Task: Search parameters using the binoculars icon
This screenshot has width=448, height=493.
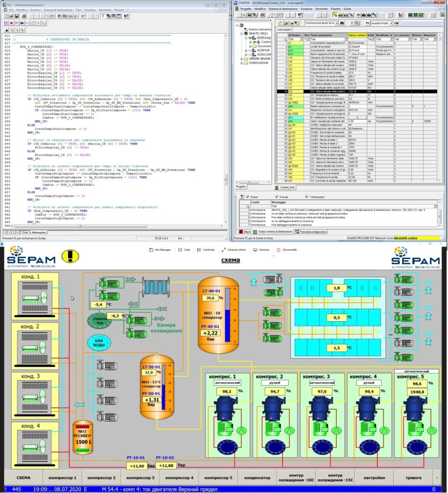Action: (342, 23)
